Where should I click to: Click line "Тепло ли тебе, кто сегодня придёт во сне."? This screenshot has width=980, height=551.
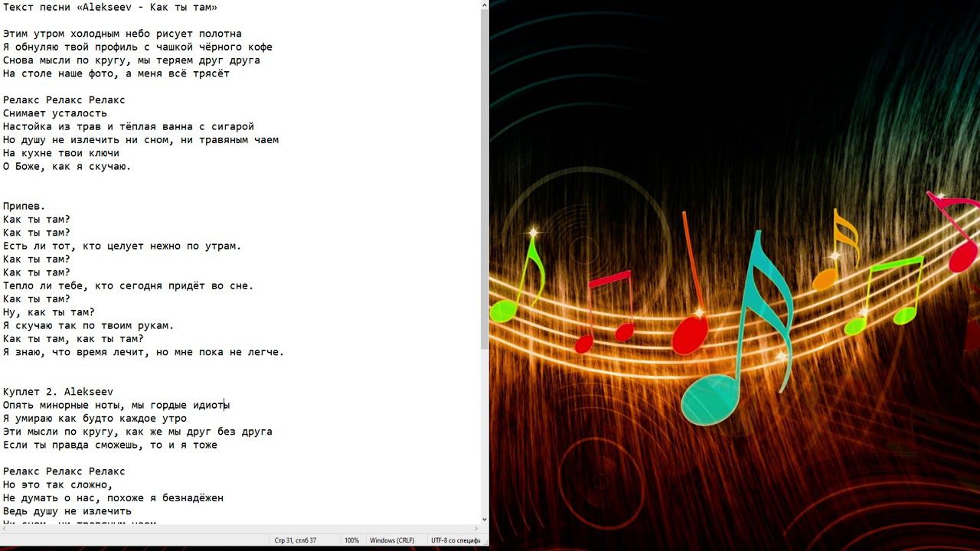pyautogui.click(x=129, y=285)
